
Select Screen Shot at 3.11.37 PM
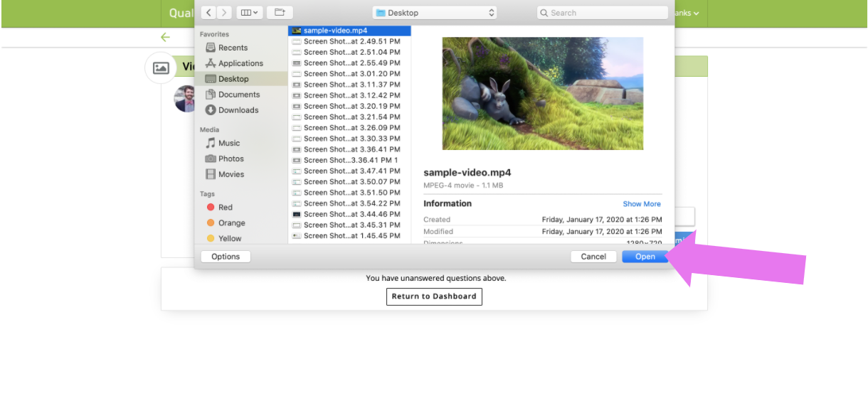click(x=349, y=84)
